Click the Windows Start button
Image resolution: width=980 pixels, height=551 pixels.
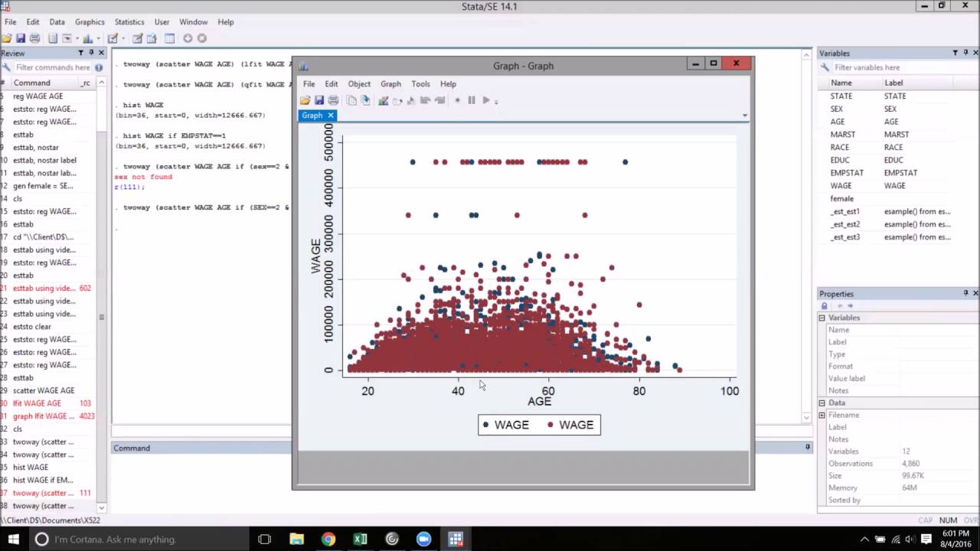coord(13,539)
